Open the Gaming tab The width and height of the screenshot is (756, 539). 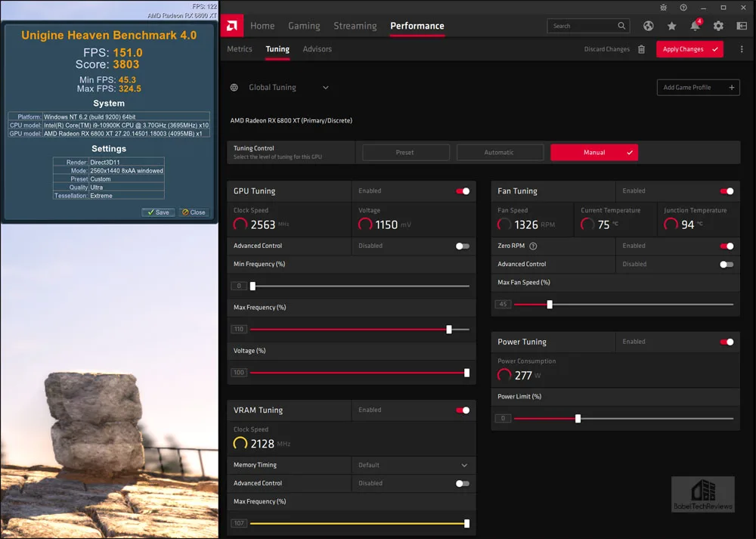coord(304,26)
